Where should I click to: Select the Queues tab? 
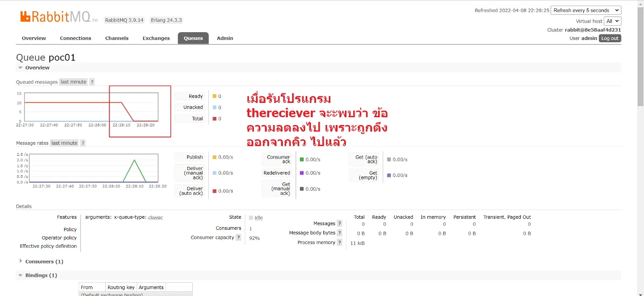pos(193,38)
